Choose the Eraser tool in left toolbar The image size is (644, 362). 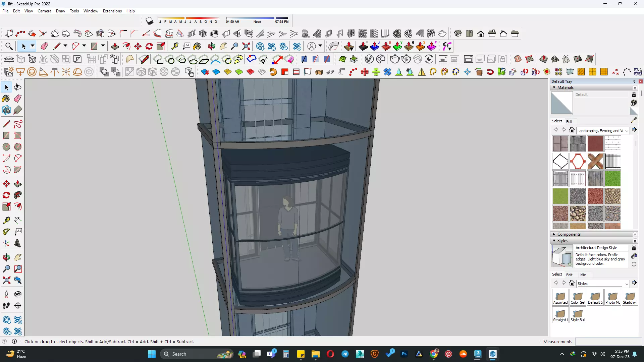(18, 99)
